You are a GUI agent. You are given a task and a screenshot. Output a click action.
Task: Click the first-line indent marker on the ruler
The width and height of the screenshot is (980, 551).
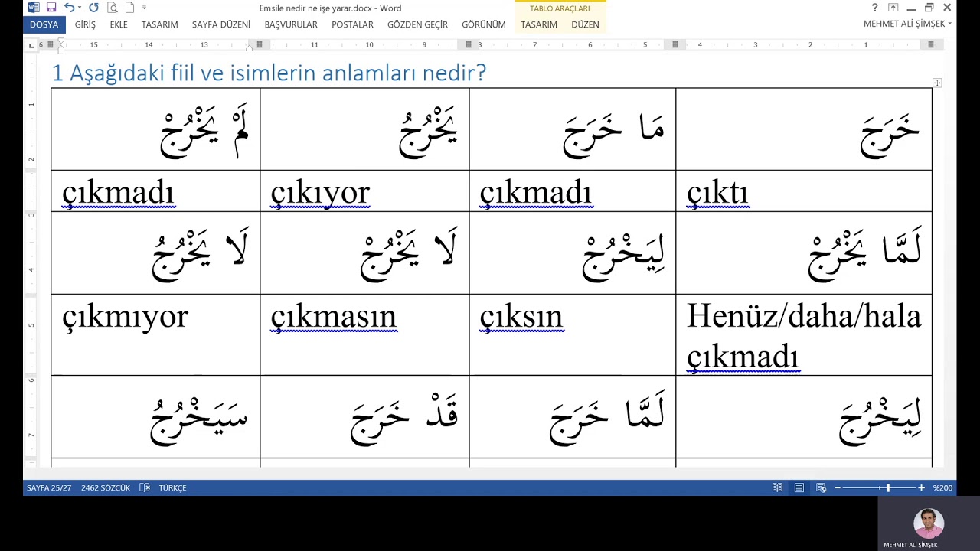[x=61, y=42]
